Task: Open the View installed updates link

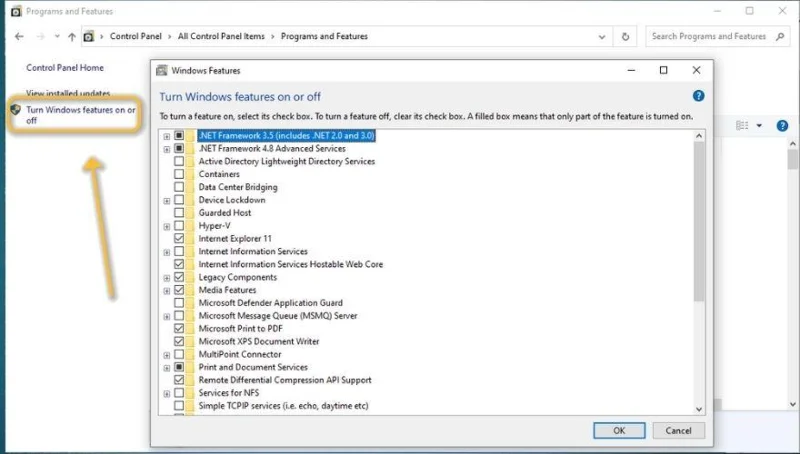Action: [x=68, y=93]
